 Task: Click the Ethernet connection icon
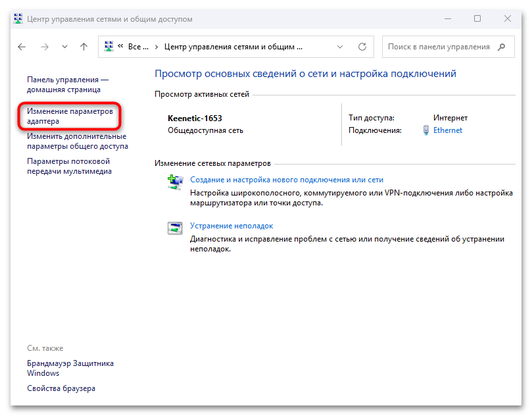pyautogui.click(x=425, y=130)
